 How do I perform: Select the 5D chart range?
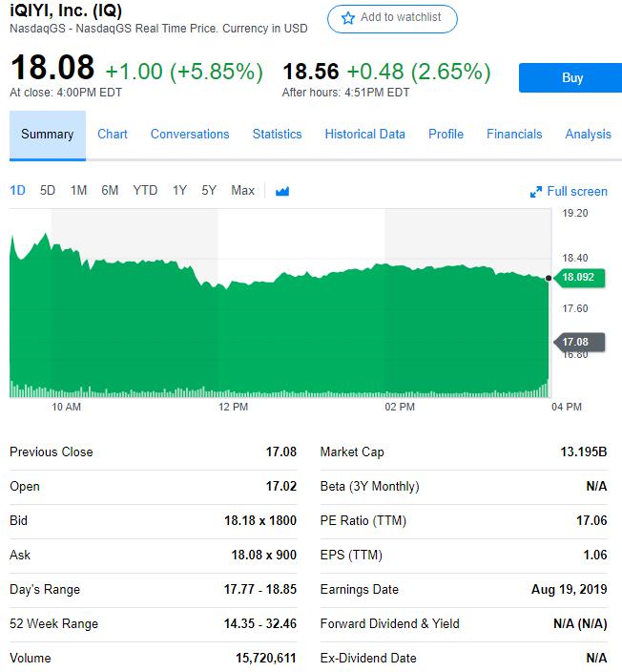click(48, 190)
